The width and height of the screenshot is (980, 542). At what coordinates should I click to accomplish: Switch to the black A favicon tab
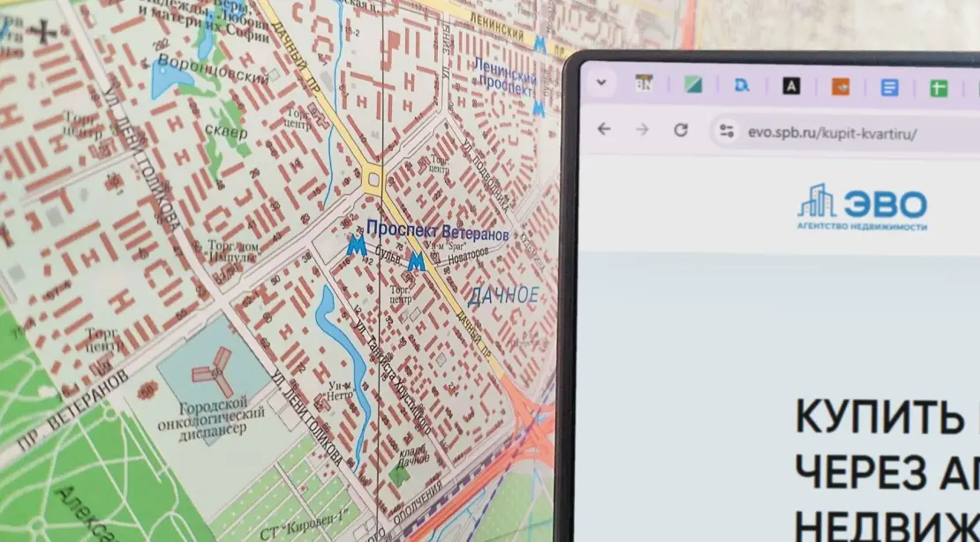[x=791, y=87]
